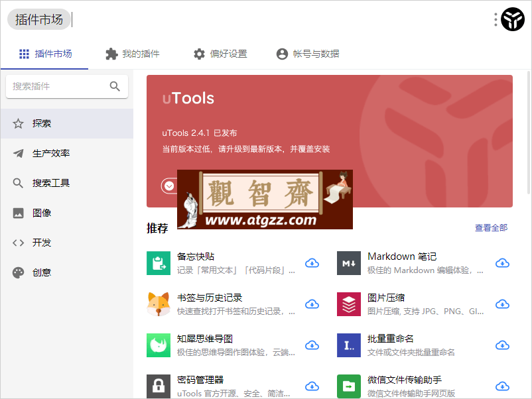Click the Markdown 笔记 plugin title
Image resolution: width=532 pixels, height=399 pixels.
402,256
